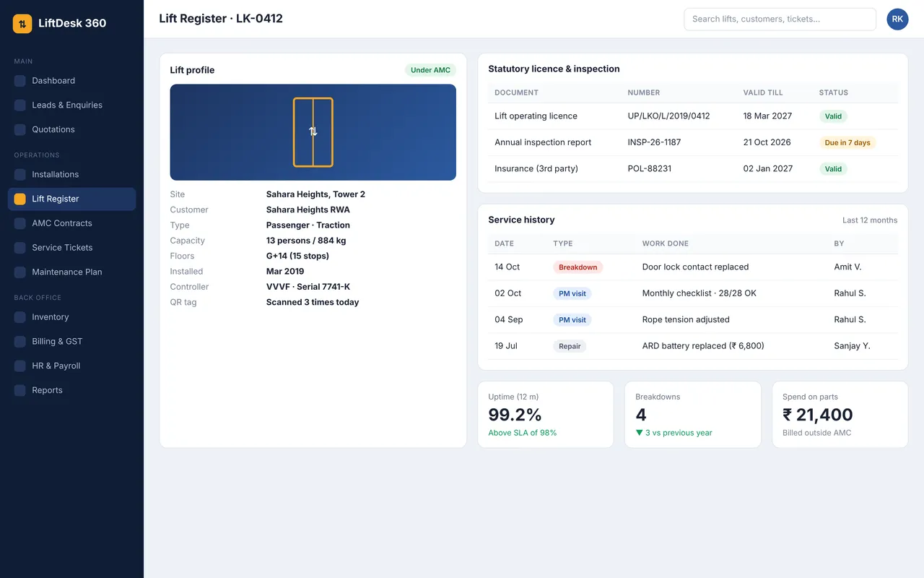Click the Installations sidebar icon
Image resolution: width=924 pixels, height=578 pixels.
click(x=20, y=175)
